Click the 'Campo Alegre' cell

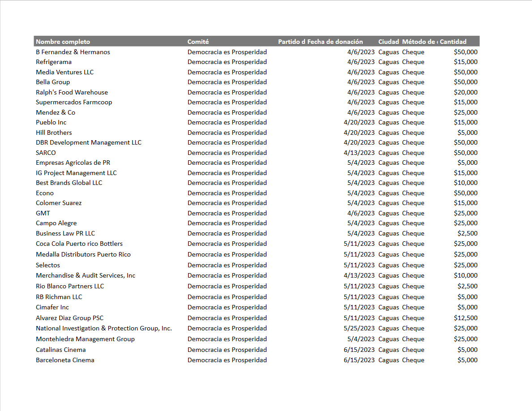click(x=56, y=223)
